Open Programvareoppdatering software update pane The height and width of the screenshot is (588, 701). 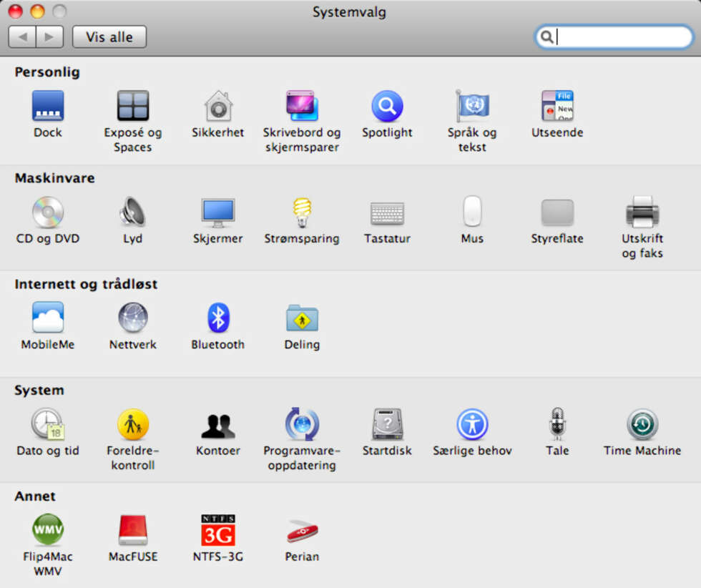pos(302,423)
